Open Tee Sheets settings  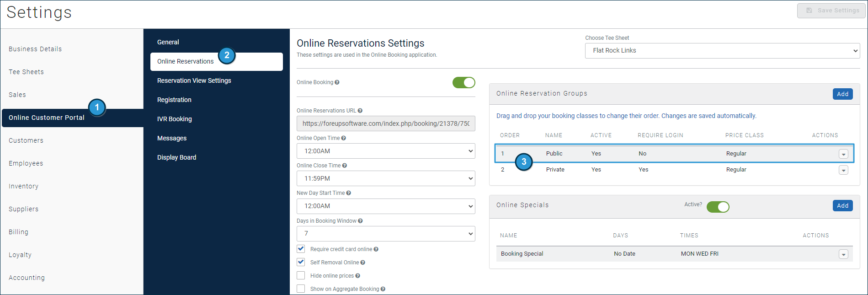tap(26, 72)
